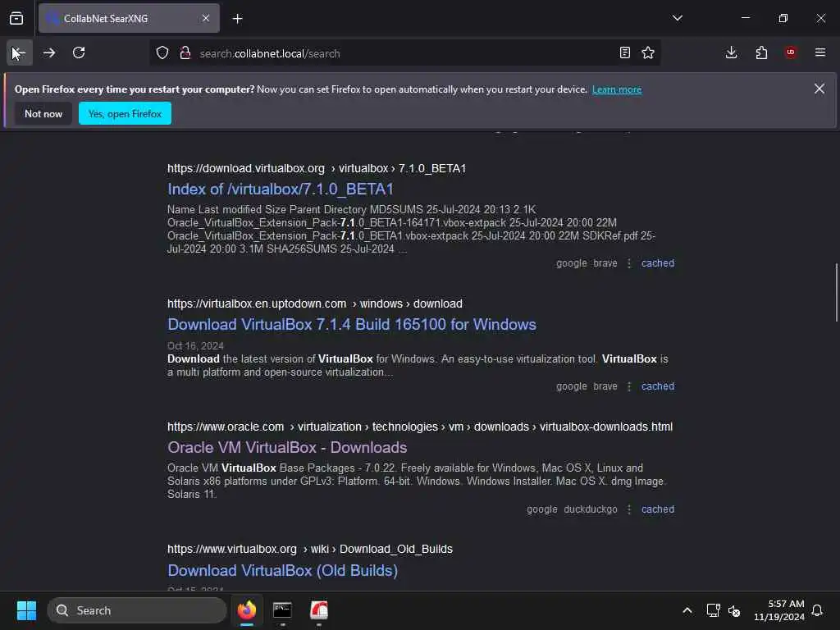Click the taskbar Search box
Viewport: 840px width, 630px height.
click(137, 610)
